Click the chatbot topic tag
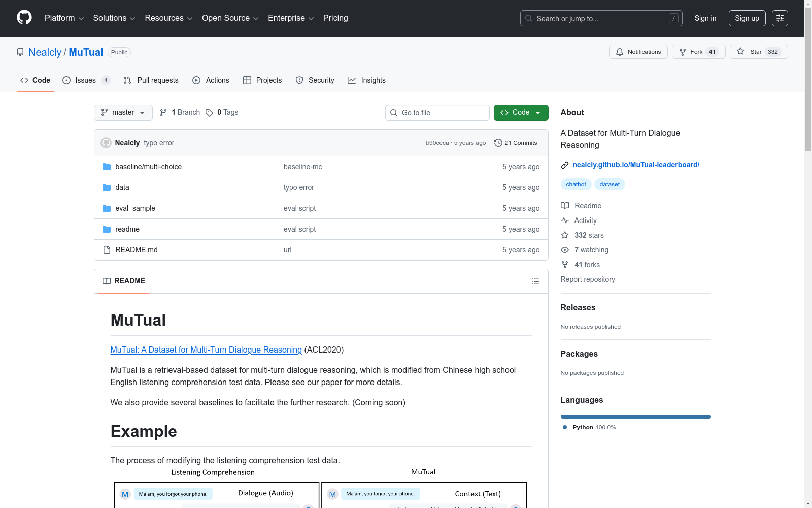The image size is (812, 508). tap(576, 184)
